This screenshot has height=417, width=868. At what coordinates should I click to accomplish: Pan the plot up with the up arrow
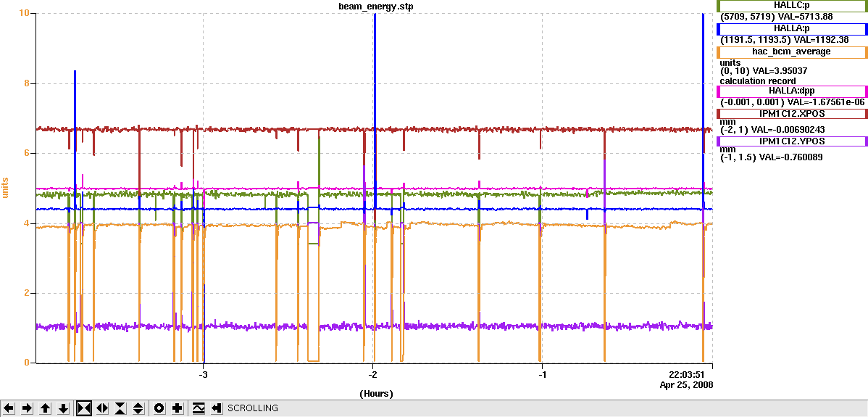tap(46, 408)
